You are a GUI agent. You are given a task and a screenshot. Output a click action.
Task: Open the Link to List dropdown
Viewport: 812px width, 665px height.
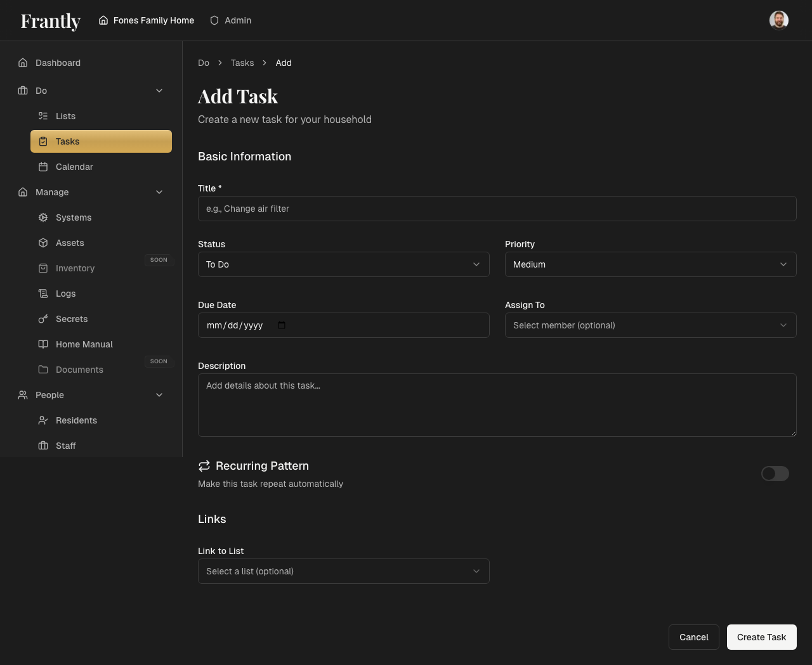click(343, 571)
